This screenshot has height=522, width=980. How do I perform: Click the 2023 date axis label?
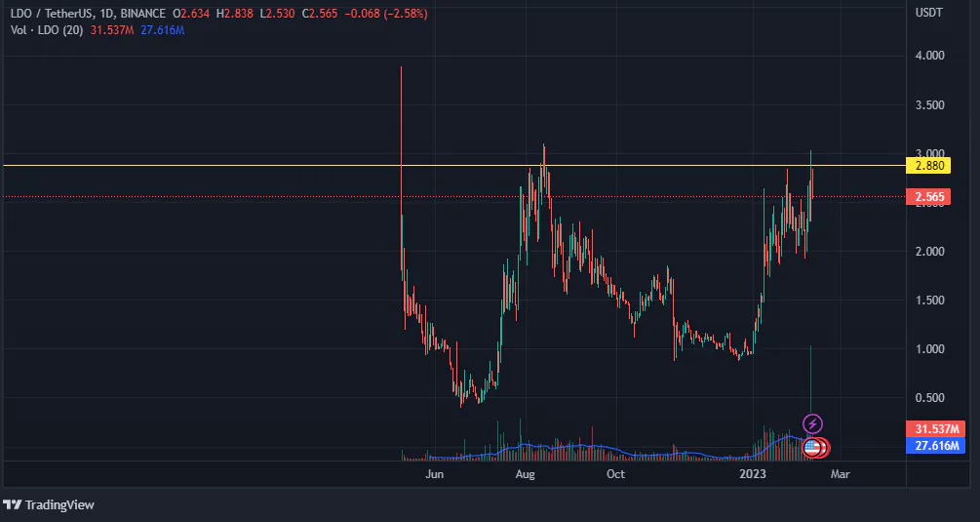(753, 474)
